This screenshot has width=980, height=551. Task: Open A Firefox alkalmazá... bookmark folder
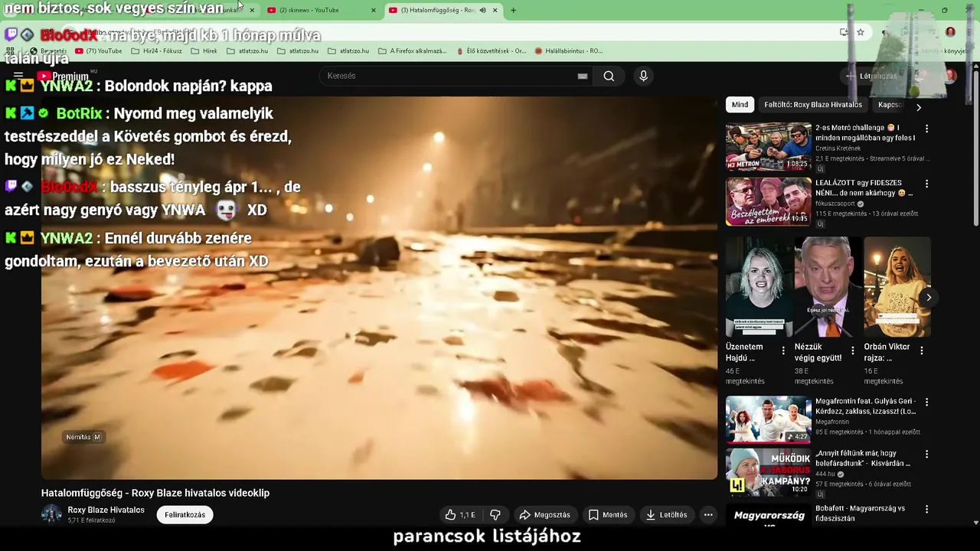(x=413, y=51)
